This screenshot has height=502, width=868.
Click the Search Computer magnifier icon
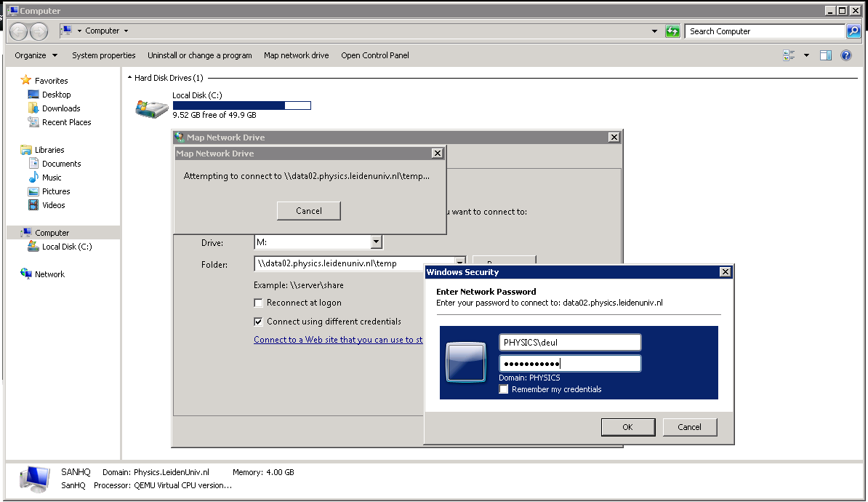pos(853,31)
